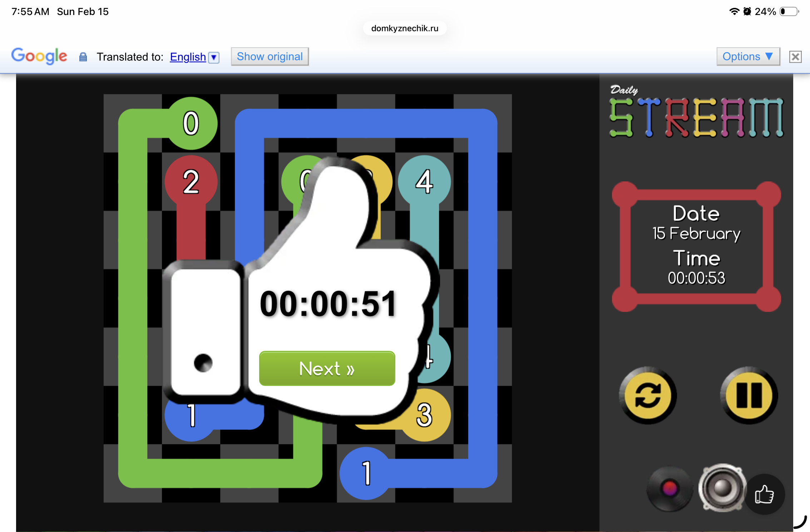
Task: Expand the Options dropdown menu
Action: pos(747,56)
